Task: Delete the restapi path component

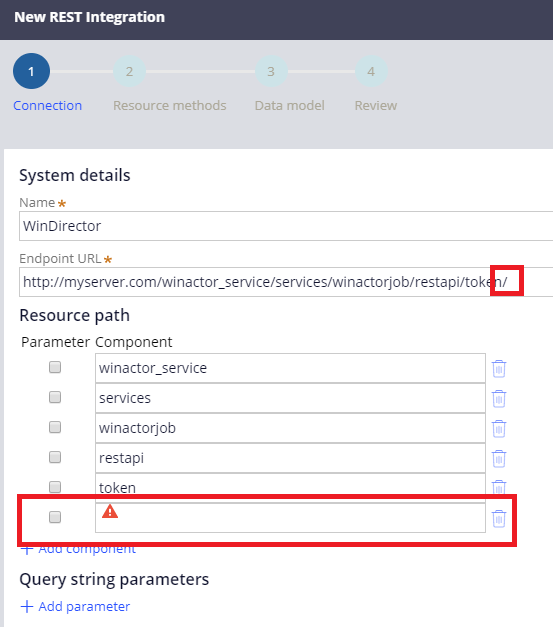Action: [x=499, y=458]
